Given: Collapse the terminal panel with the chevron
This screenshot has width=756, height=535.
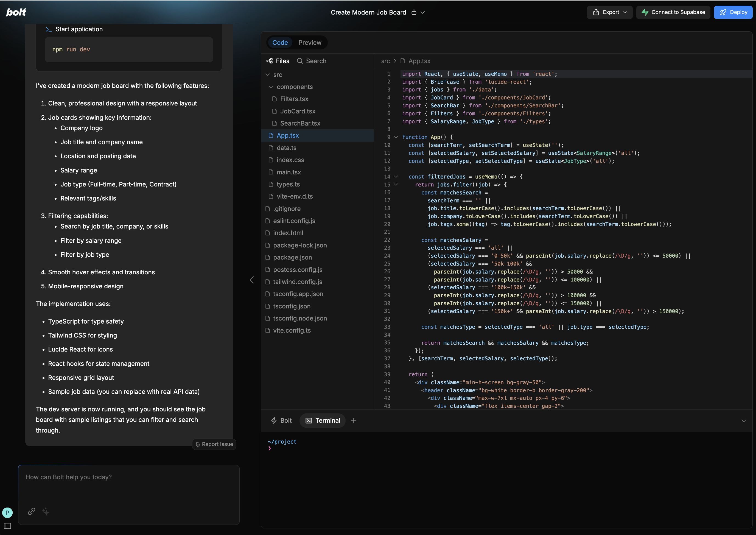Looking at the screenshot, I should 743,420.
